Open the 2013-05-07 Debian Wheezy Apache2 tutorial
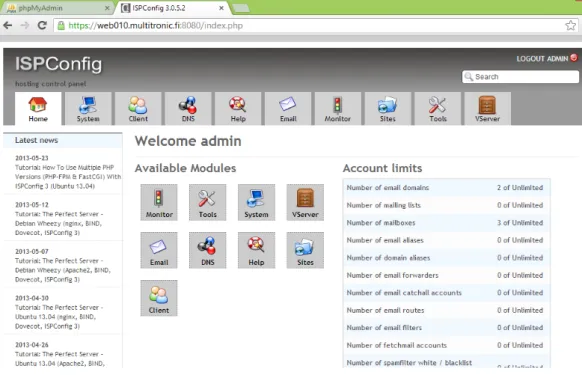Image resolution: width=582 pixels, height=375 pixels. point(63,270)
